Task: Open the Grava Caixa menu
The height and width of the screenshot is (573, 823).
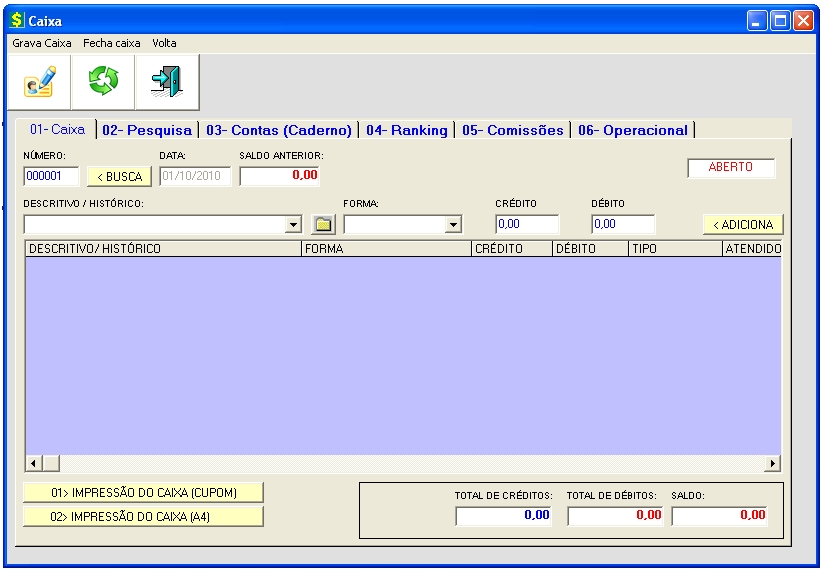Action: (41, 43)
